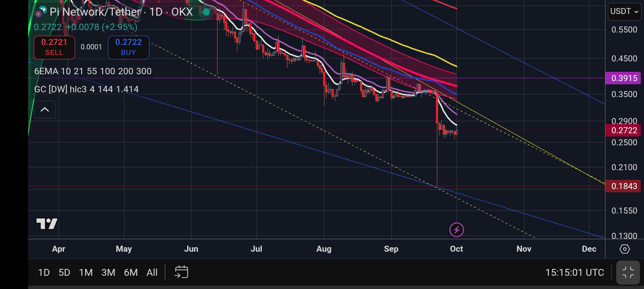Click the 0.2100 price axis value
Viewport: 644px width, 289px height.
pos(624,167)
